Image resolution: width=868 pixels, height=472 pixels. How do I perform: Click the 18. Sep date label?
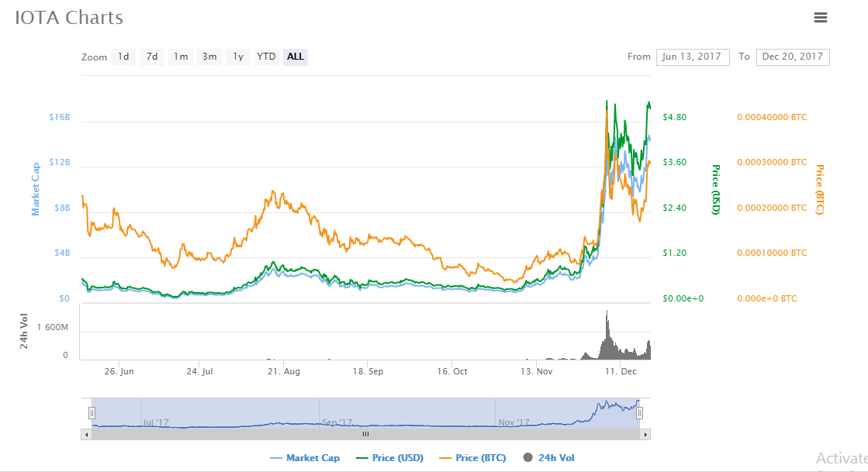coord(368,371)
